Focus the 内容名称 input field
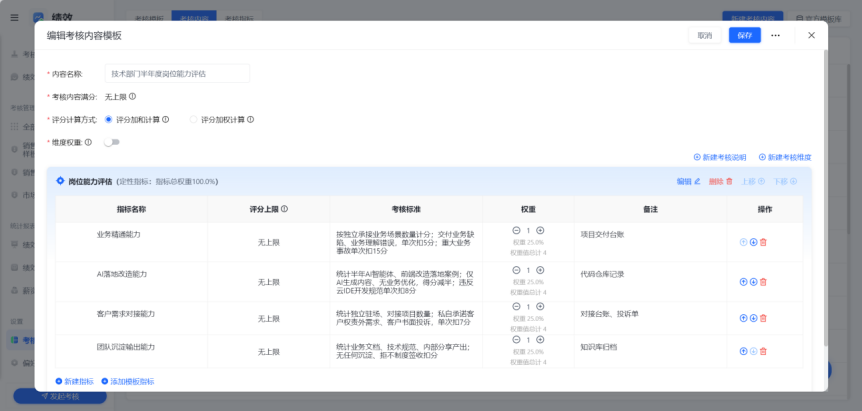This screenshot has width=862, height=411. pos(177,73)
